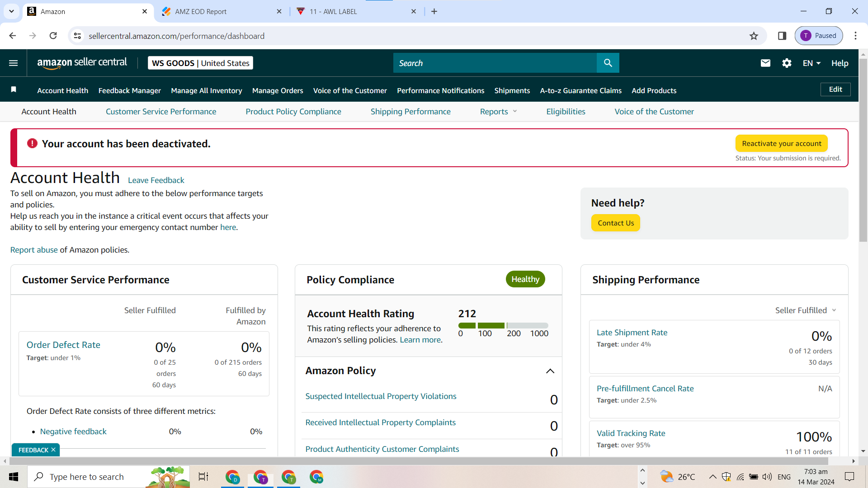This screenshot has height=488, width=868.
Task: Click the browser address bar URL
Action: [x=177, y=36]
